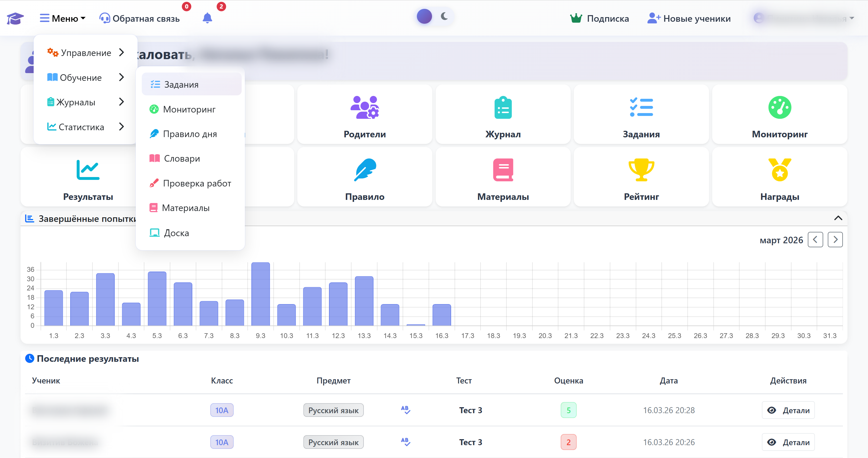Click the AB spellcheck icon in 16.03.26 20:28 row
Viewport: 868px width, 458px height.
coord(405,410)
